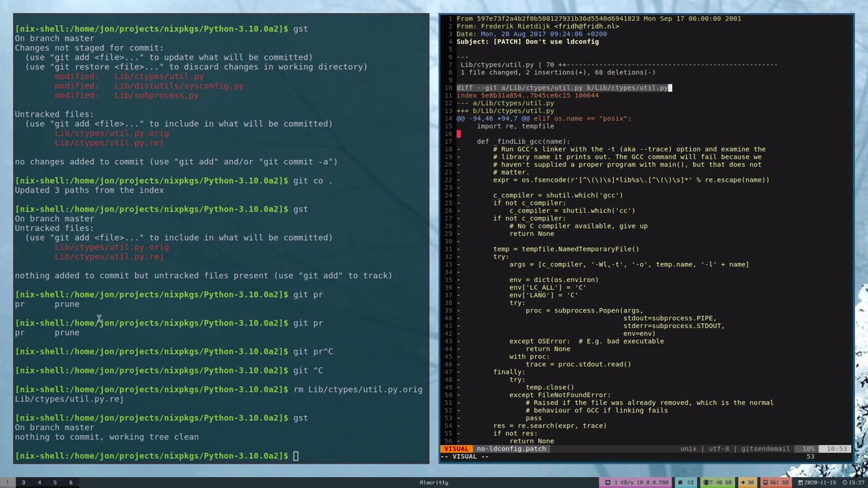Click the volume indicator showing 30
The height and width of the screenshot is (488, 868).
[x=748, y=483]
